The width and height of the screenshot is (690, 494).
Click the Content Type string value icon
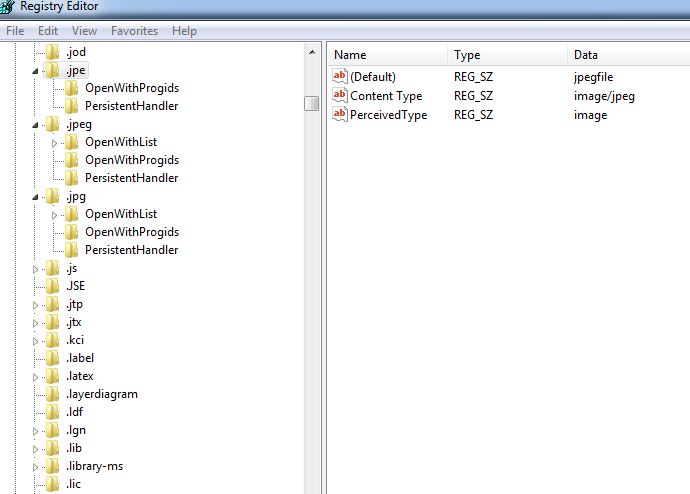[x=340, y=95]
